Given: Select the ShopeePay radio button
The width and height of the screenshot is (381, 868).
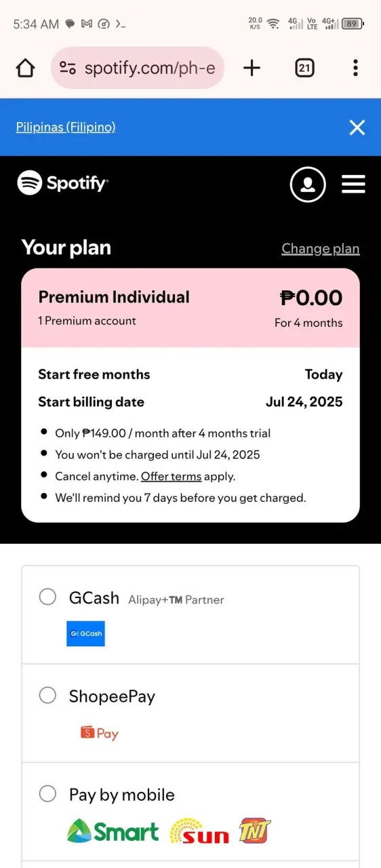Looking at the screenshot, I should pos(47,695).
